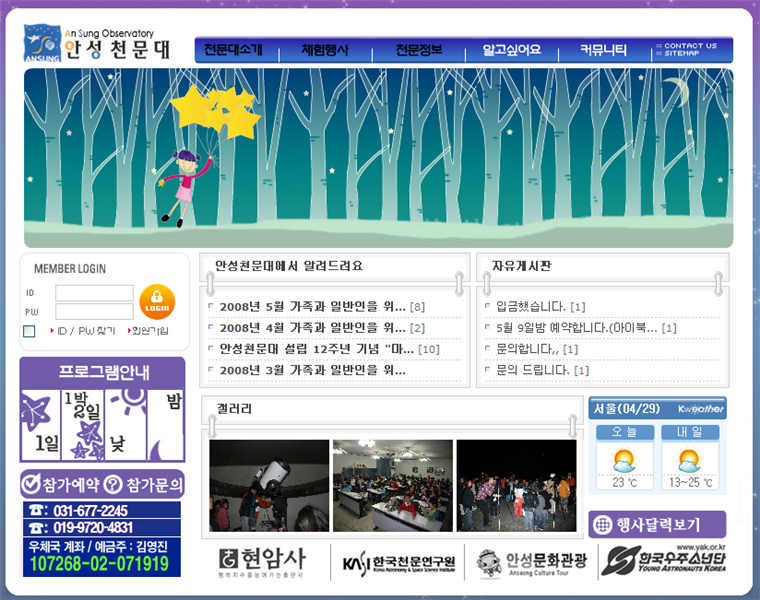This screenshot has height=600, width=760.
Task: Open board post '문의합니다,,'
Action: tap(527, 349)
